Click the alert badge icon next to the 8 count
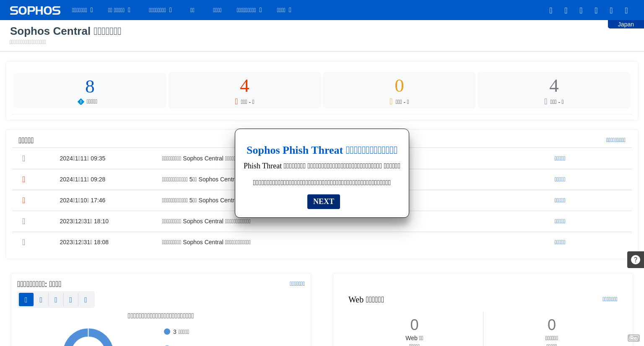 (x=80, y=101)
